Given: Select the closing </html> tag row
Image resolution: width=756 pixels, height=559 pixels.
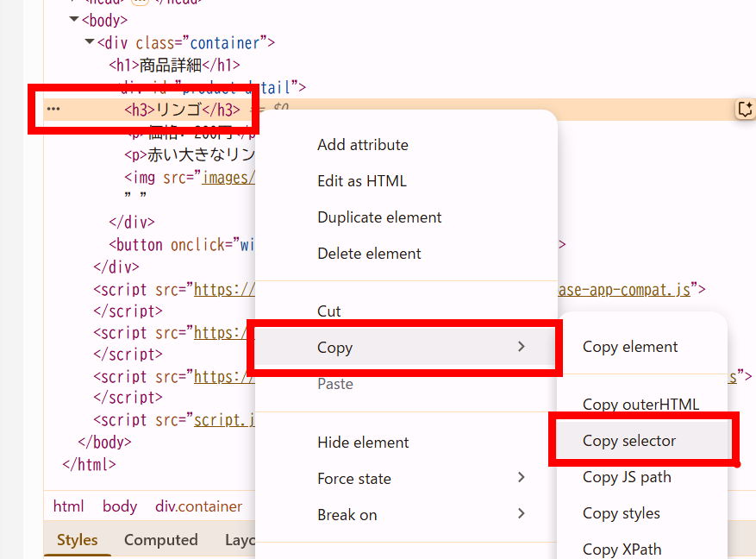Looking at the screenshot, I should point(89,464).
